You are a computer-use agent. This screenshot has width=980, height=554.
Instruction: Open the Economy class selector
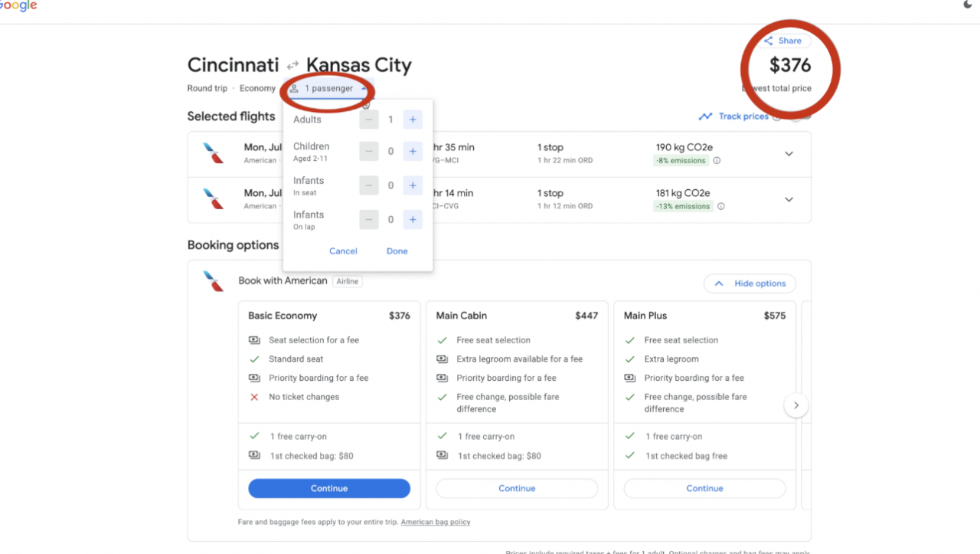tap(257, 88)
